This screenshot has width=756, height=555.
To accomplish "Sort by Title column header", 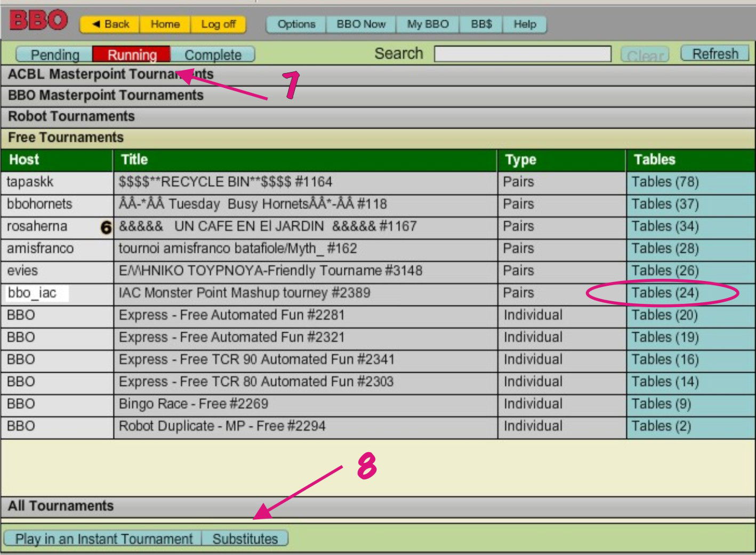I will [x=305, y=160].
